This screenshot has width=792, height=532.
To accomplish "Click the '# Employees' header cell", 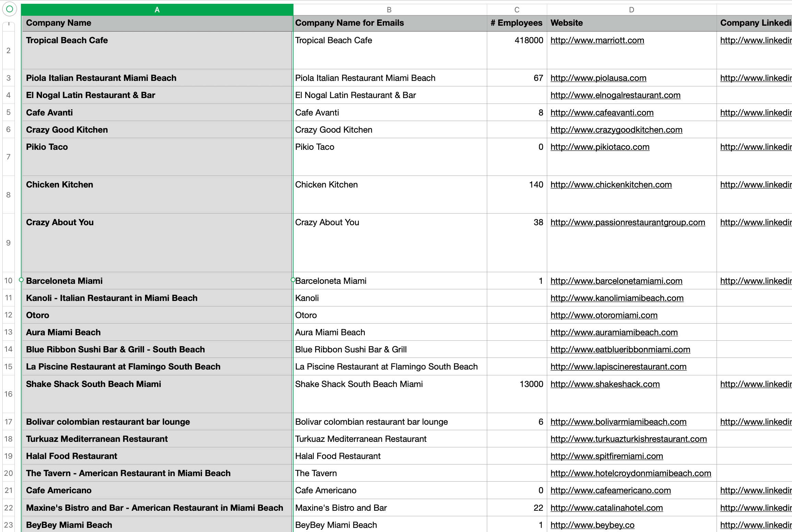I will point(516,23).
